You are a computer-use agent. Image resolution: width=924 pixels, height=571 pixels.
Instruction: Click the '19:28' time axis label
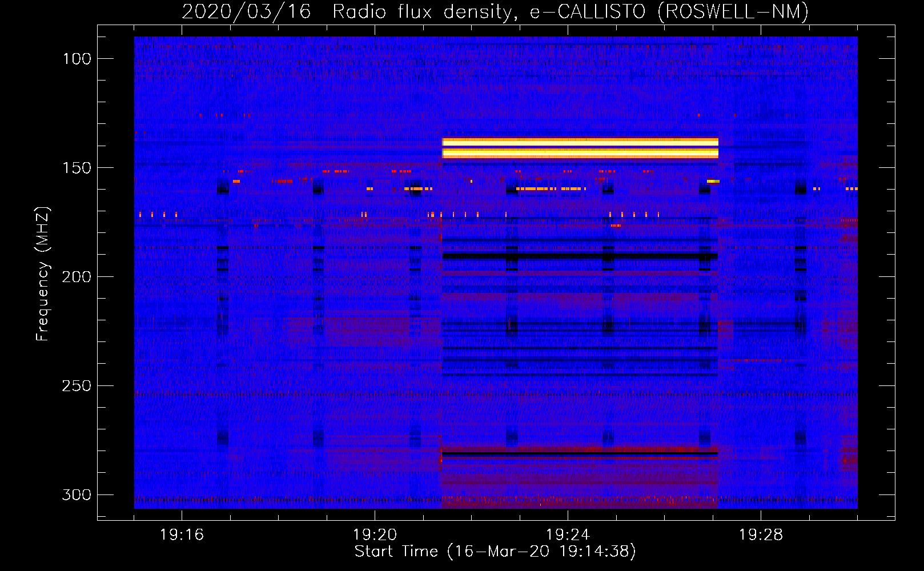761,535
